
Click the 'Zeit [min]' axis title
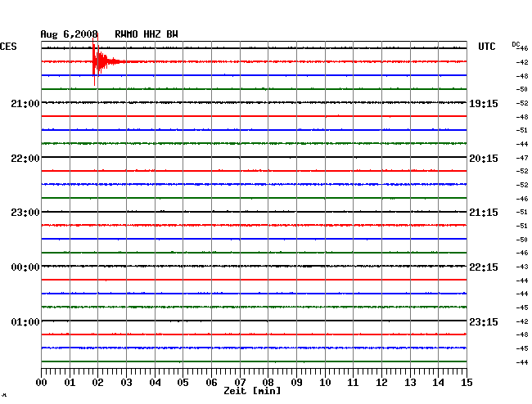(252, 391)
